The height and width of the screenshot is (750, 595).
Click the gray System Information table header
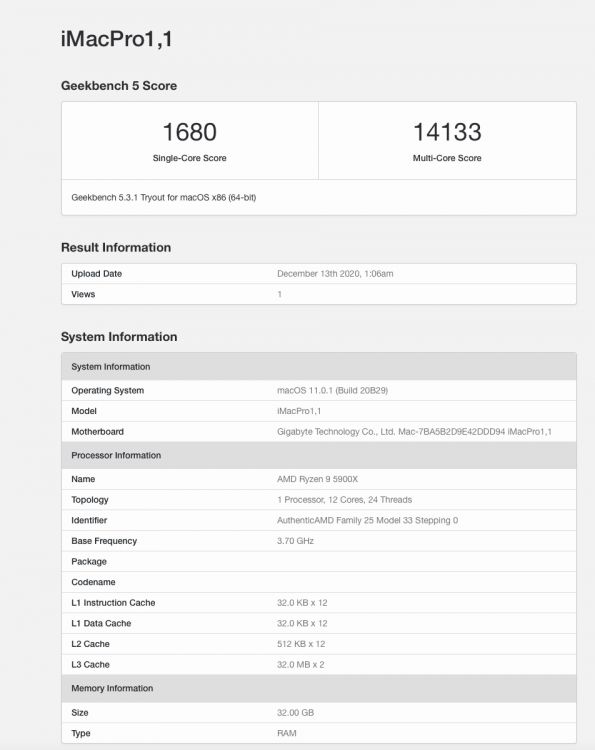pyautogui.click(x=319, y=366)
